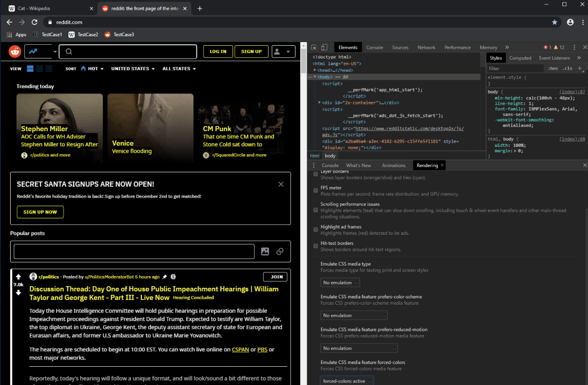Show more DevTools panels chevron
588x385 pixels.
coord(507,48)
